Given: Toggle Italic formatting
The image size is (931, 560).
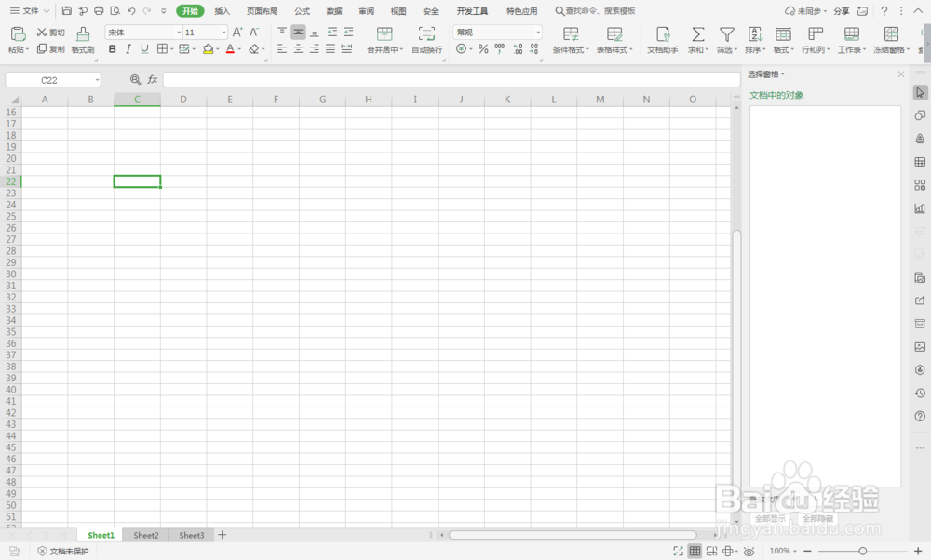Looking at the screenshot, I should (x=128, y=49).
